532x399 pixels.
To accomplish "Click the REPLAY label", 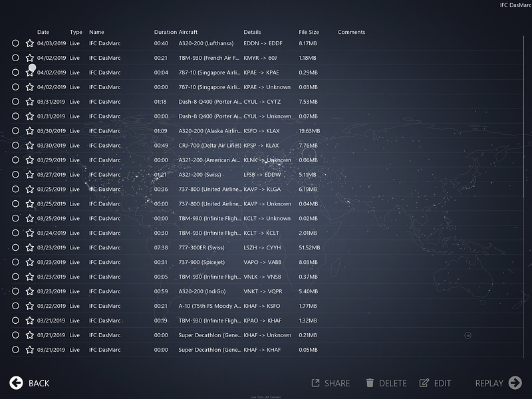I will pos(489,384).
